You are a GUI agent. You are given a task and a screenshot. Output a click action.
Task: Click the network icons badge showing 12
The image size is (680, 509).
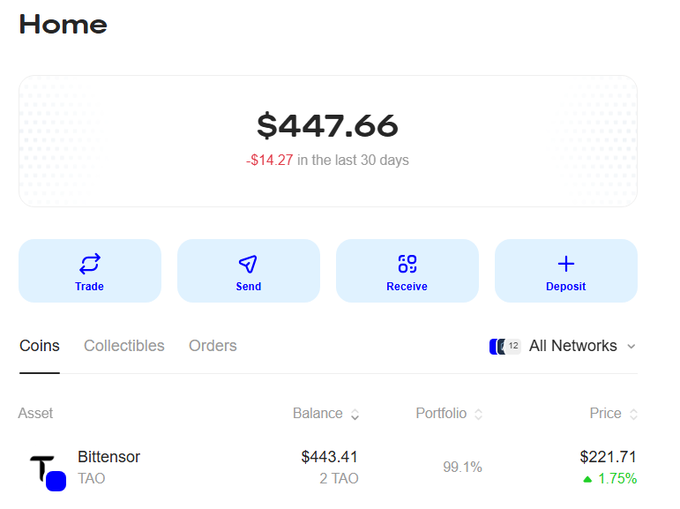(505, 346)
